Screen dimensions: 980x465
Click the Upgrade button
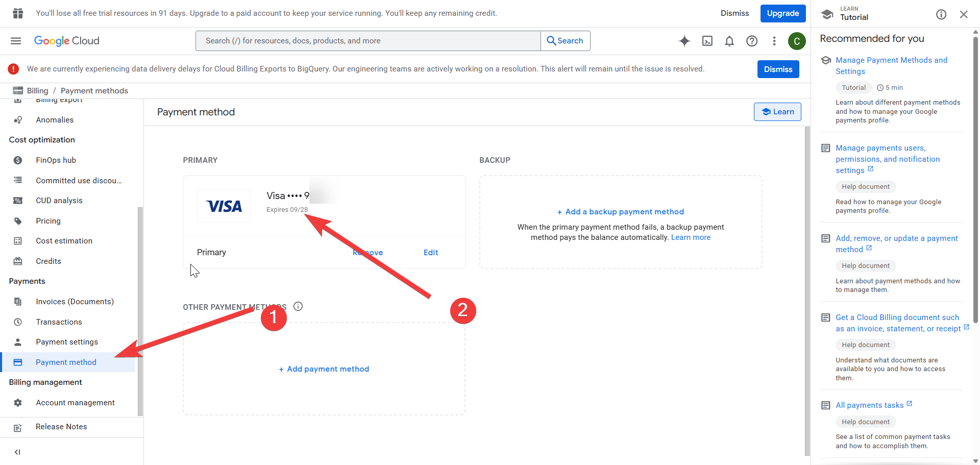783,13
